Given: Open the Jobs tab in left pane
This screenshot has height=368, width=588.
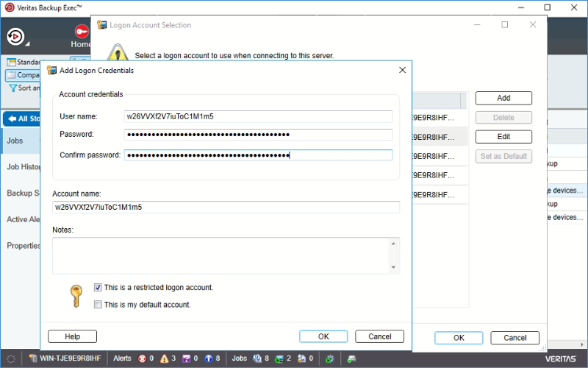Looking at the screenshot, I should (x=21, y=141).
